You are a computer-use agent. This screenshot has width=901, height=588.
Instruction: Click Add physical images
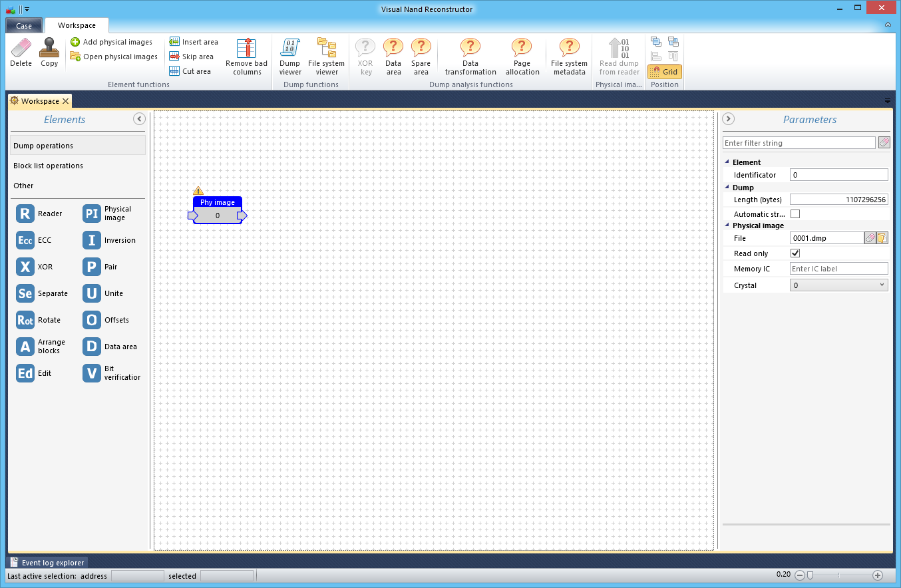(111, 42)
